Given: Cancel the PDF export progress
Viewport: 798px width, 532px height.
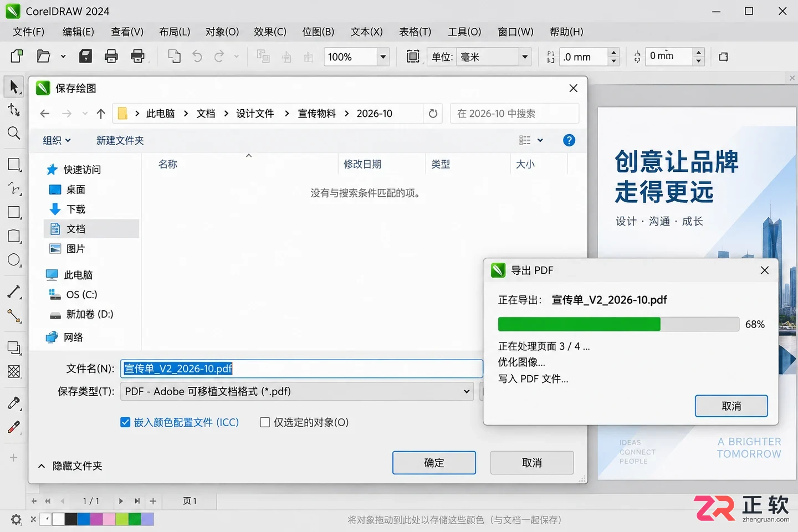Looking at the screenshot, I should point(731,406).
